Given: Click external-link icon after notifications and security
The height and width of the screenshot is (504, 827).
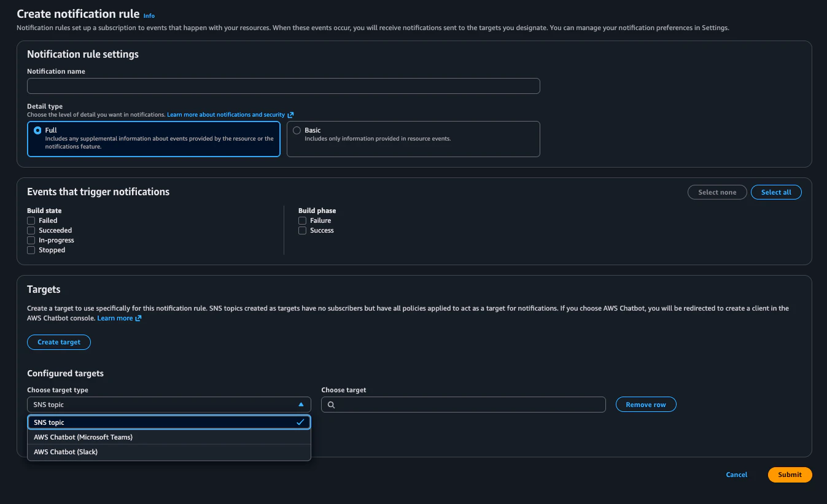Looking at the screenshot, I should [291, 115].
